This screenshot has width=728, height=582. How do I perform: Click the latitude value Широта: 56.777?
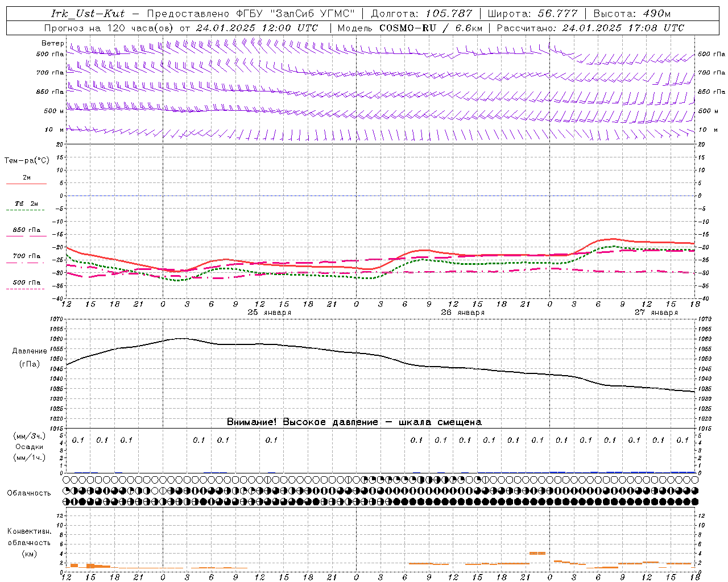pos(533,14)
